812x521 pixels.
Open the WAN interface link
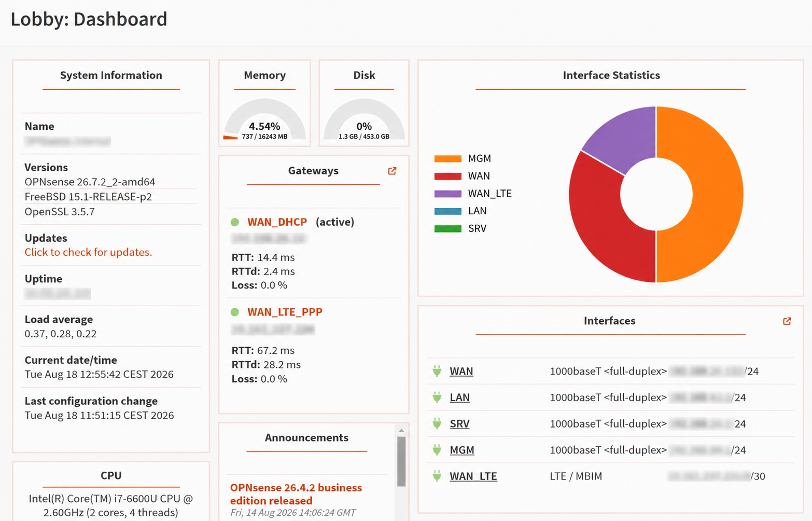point(461,371)
